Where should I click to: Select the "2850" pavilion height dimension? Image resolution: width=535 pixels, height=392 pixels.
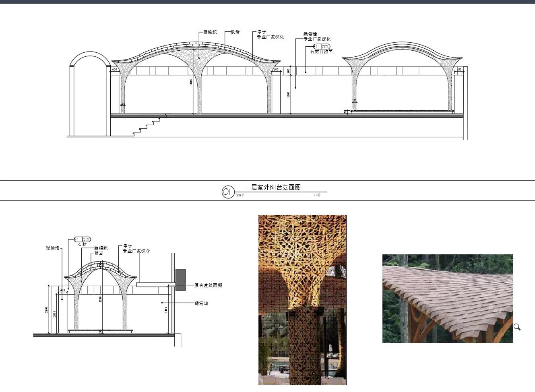point(100,300)
